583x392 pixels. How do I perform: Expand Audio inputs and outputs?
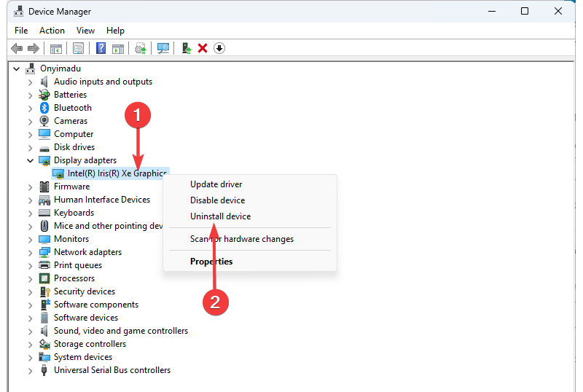[30, 82]
